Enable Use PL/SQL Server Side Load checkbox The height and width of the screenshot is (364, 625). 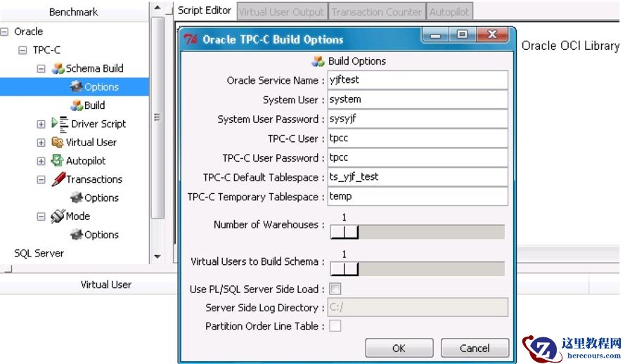tap(335, 289)
